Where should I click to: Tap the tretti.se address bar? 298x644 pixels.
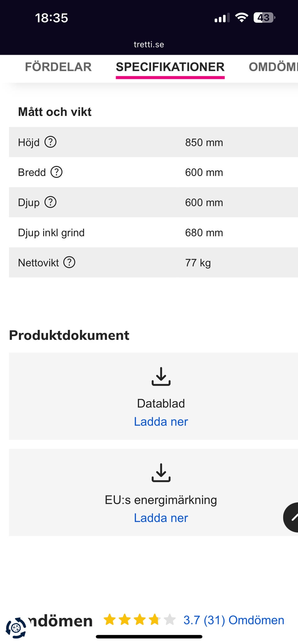tap(149, 45)
